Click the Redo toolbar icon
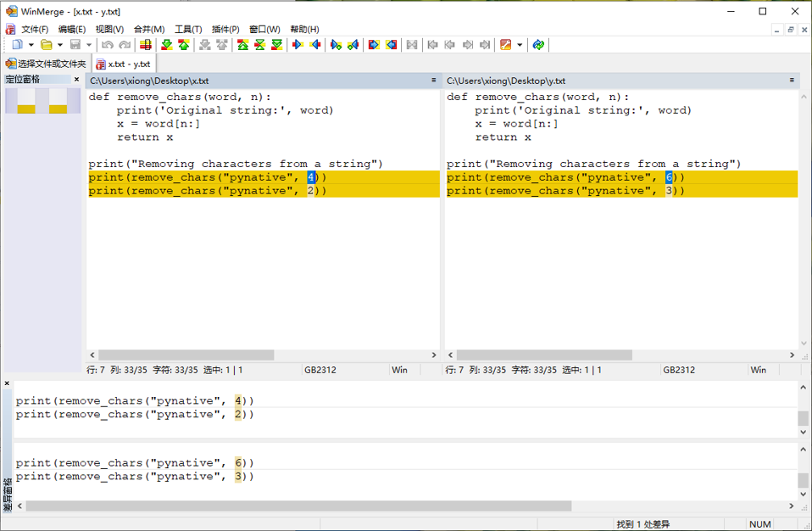This screenshot has width=812, height=531. [125, 45]
